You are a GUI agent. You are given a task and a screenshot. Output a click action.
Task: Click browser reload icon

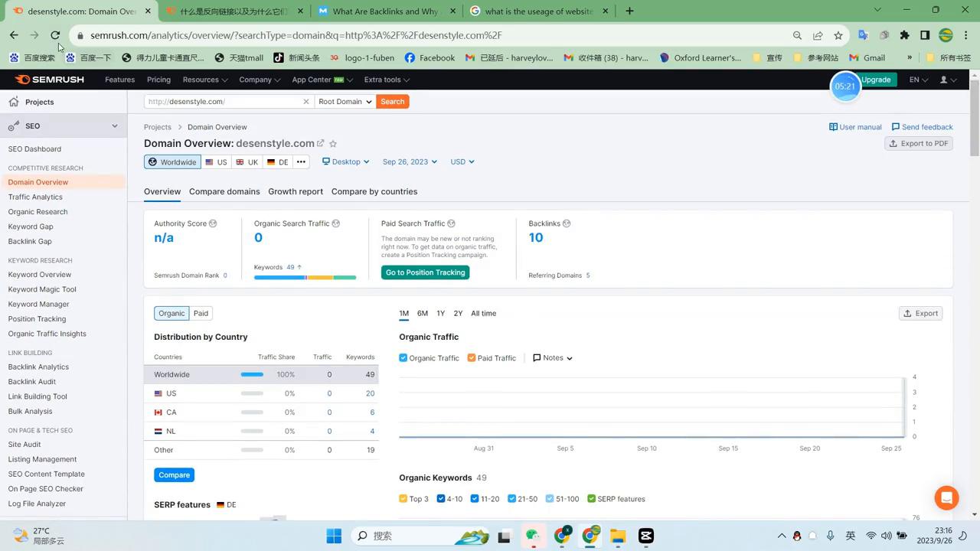[x=55, y=35]
